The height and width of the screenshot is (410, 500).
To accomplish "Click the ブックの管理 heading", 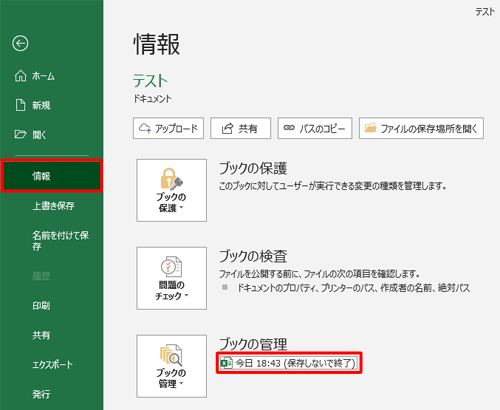I will point(253,344).
